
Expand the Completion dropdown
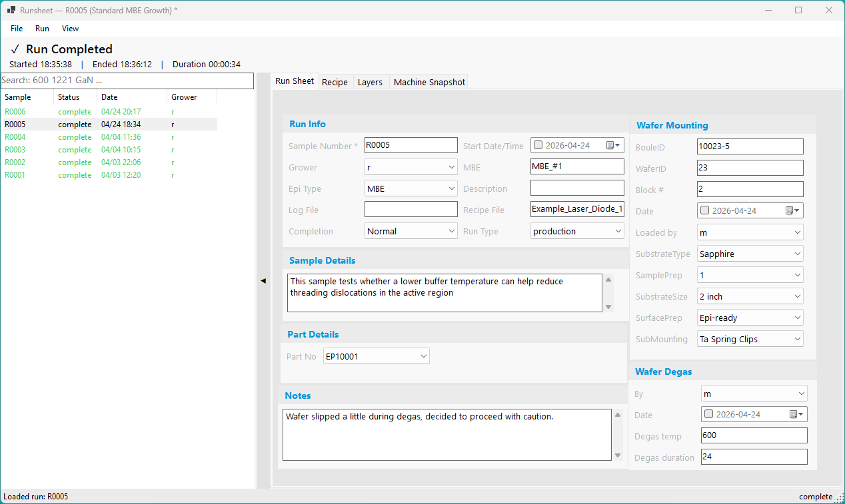(x=411, y=231)
